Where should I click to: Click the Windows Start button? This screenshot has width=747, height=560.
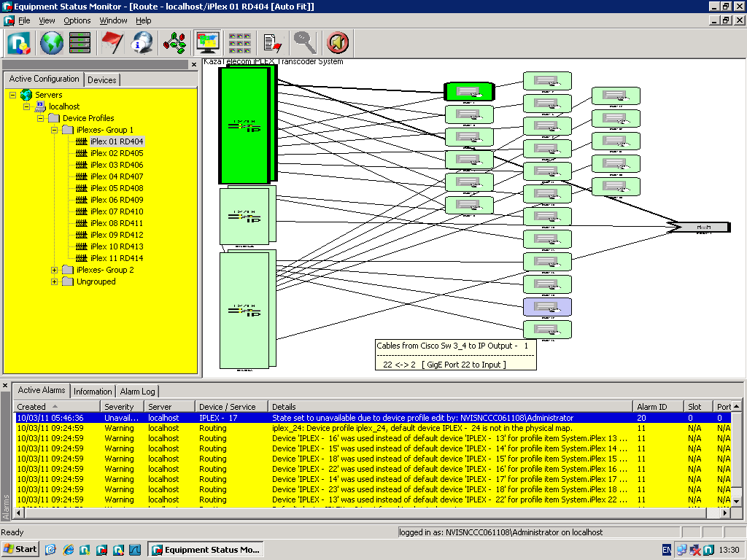click(20, 549)
